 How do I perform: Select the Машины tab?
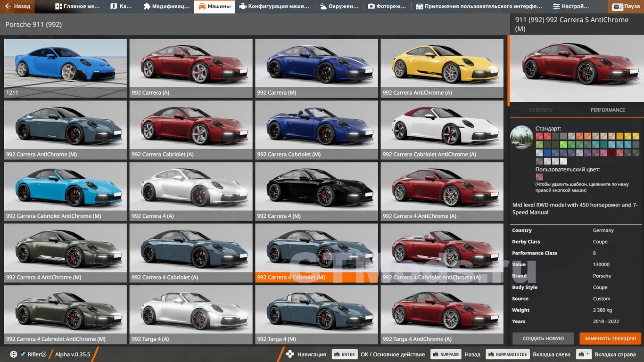pos(215,7)
